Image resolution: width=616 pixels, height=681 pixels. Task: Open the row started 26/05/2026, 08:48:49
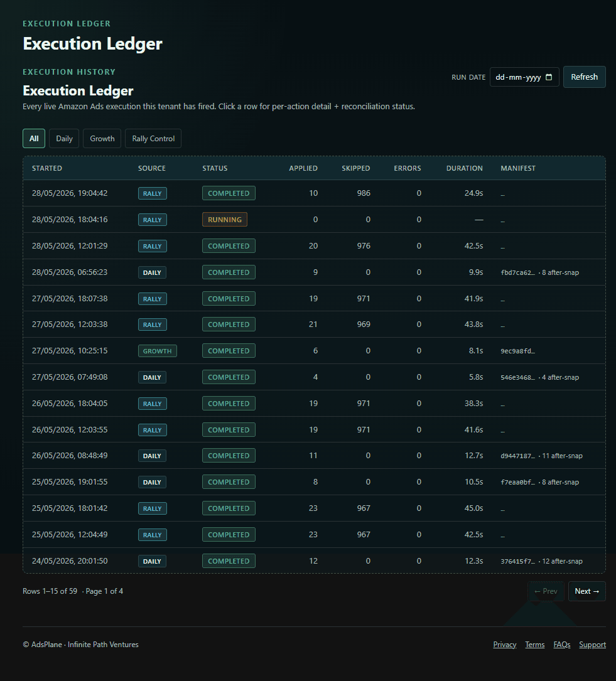(x=314, y=456)
